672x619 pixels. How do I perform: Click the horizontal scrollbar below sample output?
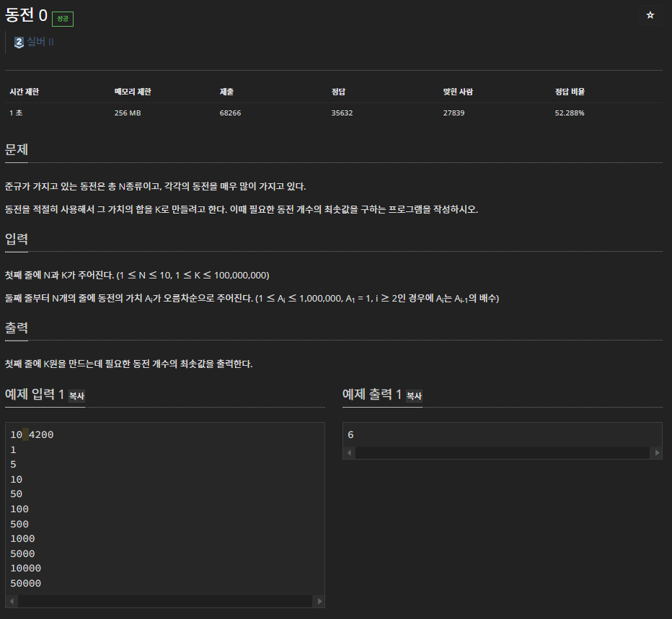coord(503,452)
